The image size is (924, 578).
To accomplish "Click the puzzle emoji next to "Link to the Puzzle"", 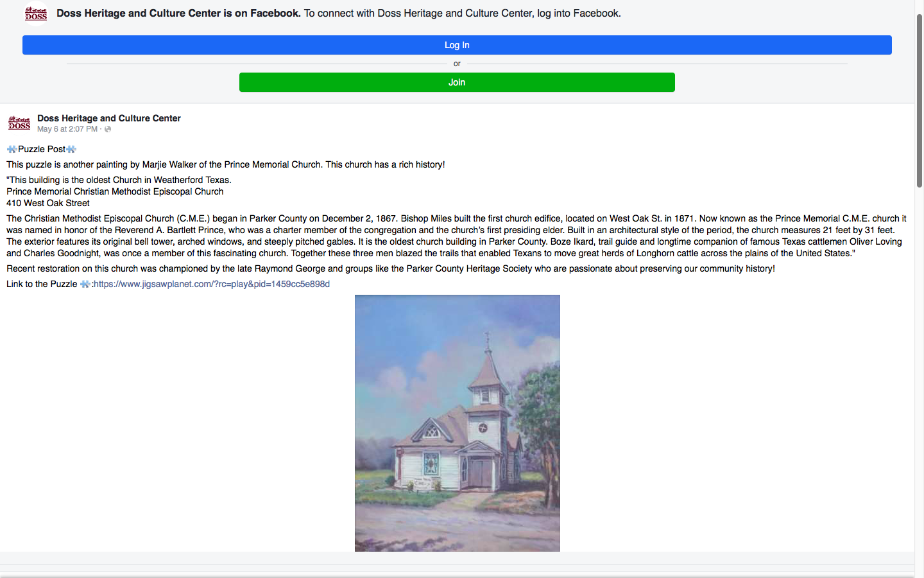I will [85, 283].
